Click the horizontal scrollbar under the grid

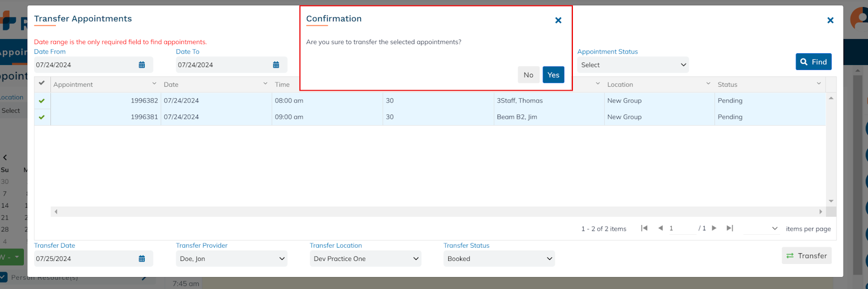(437, 212)
